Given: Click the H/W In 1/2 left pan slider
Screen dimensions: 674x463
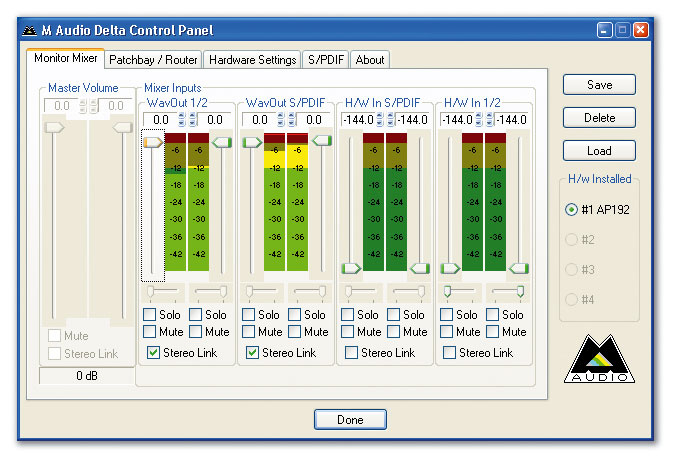Looking at the screenshot, I should point(460,292).
